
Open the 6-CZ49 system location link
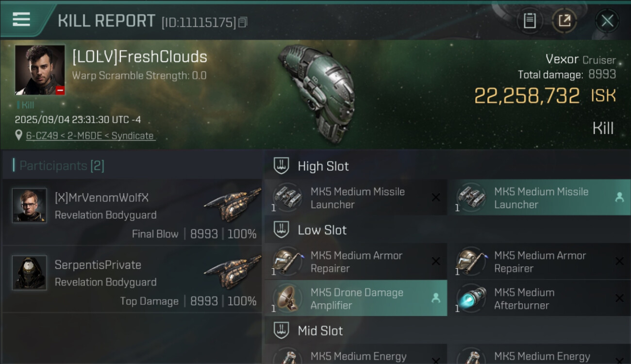(90, 136)
